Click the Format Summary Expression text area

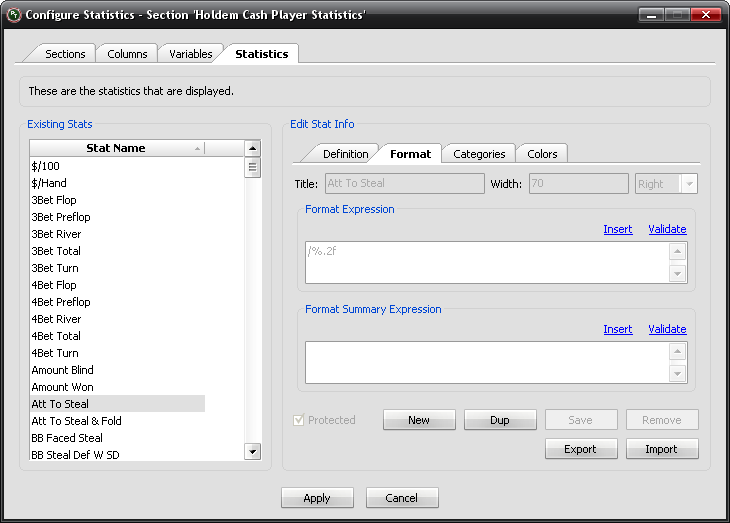(x=486, y=362)
